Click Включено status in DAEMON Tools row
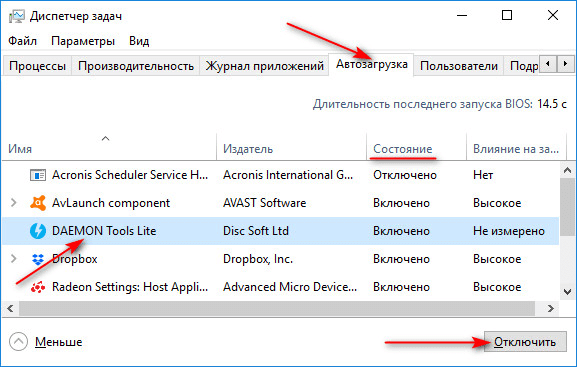Image resolution: width=577 pixels, height=367 pixels. point(401,231)
